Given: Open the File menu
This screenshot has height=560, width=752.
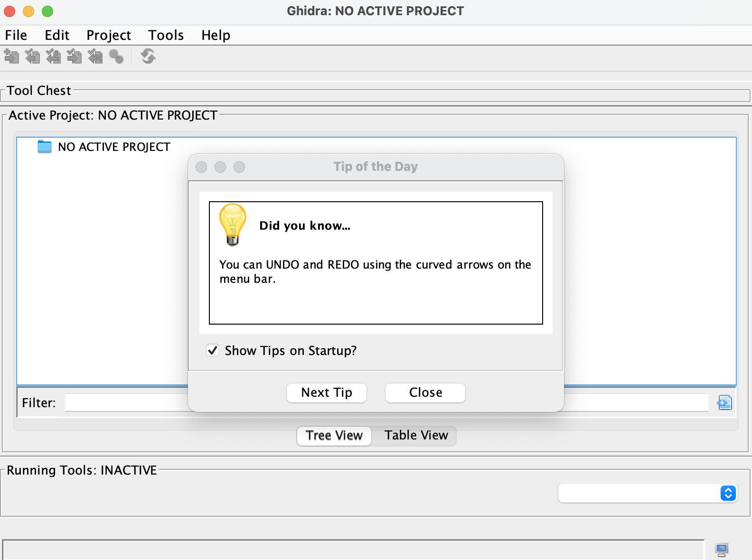Looking at the screenshot, I should (x=16, y=35).
